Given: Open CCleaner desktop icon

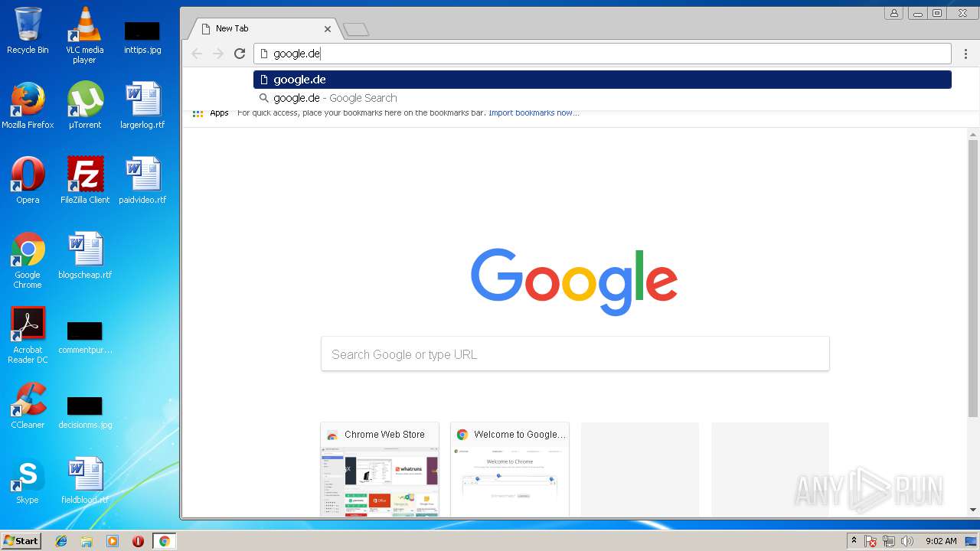Looking at the screenshot, I should click(x=28, y=406).
